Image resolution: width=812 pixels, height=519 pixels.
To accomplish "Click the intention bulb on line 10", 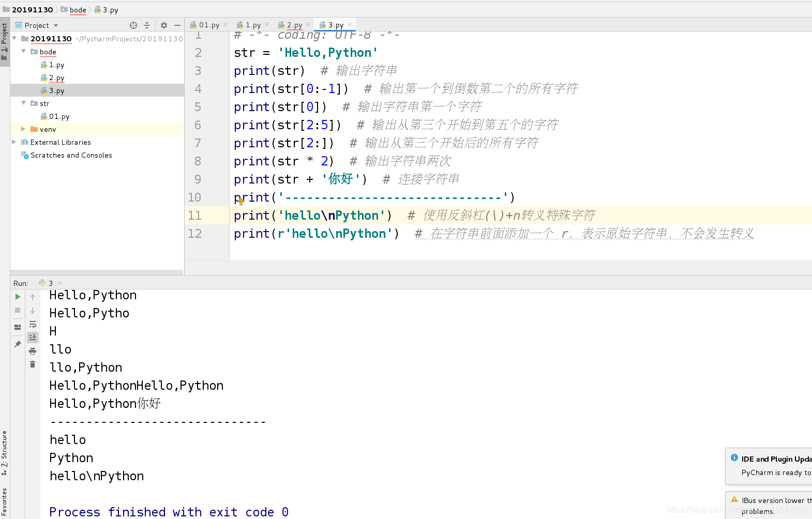I will pyautogui.click(x=241, y=202).
